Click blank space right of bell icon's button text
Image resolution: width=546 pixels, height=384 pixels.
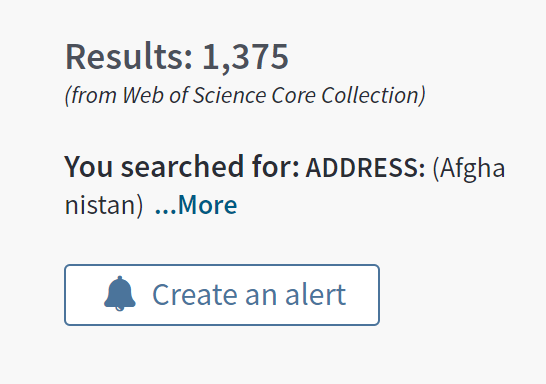362,295
